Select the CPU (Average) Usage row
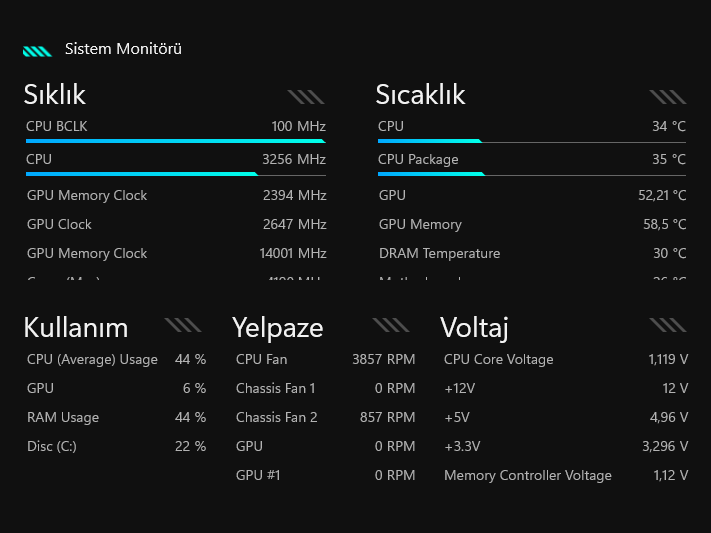The image size is (711, 533). 116,359
